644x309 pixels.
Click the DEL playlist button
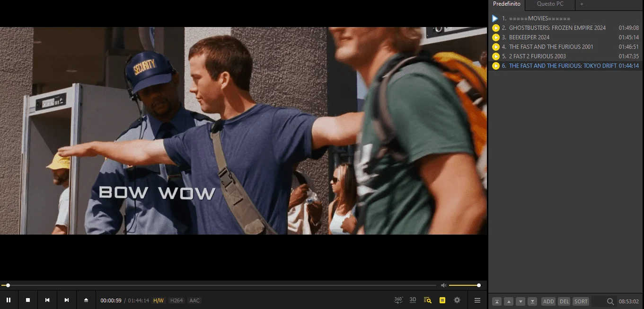coord(564,301)
